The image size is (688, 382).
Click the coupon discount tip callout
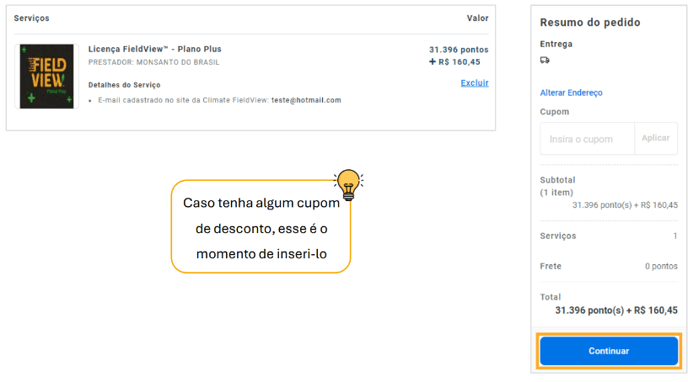point(261,227)
